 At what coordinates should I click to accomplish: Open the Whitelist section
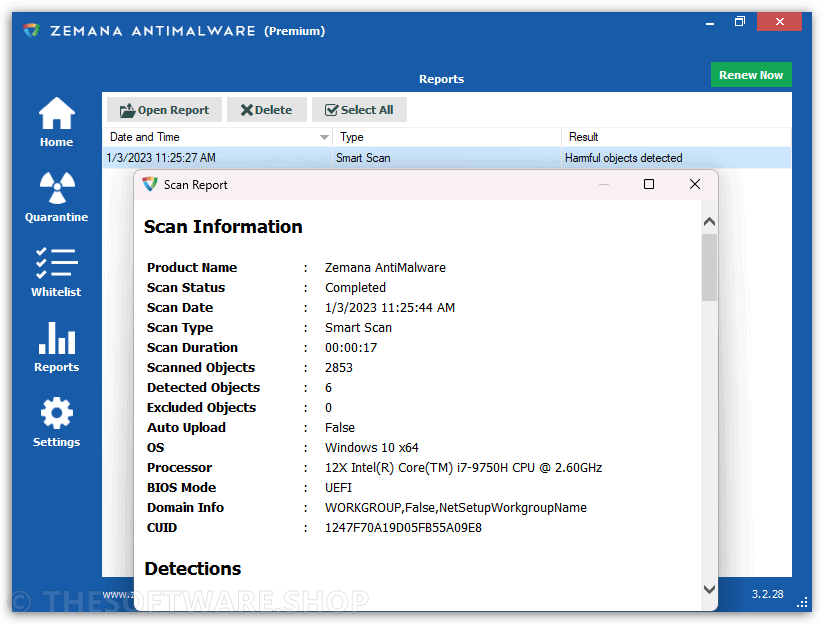coord(56,272)
